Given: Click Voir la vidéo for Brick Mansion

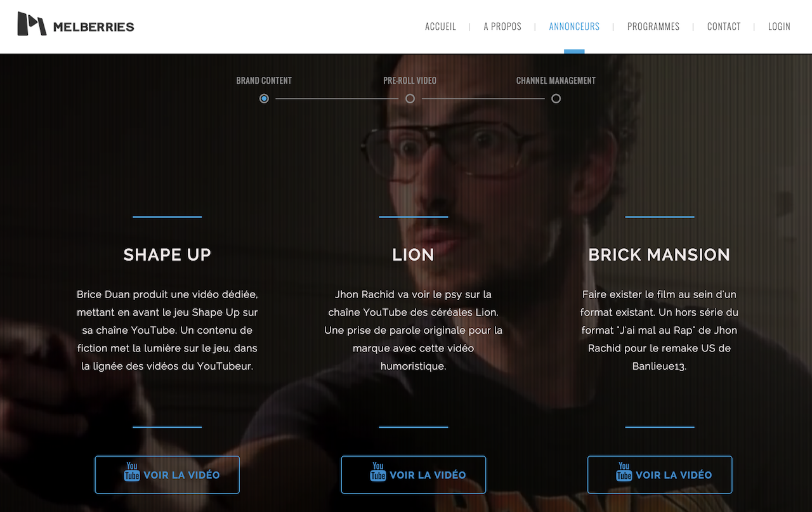Looking at the screenshot, I should tap(660, 475).
